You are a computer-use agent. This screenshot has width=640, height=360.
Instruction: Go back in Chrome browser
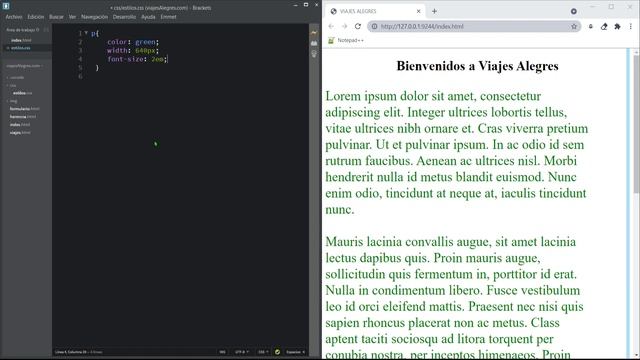point(331,26)
